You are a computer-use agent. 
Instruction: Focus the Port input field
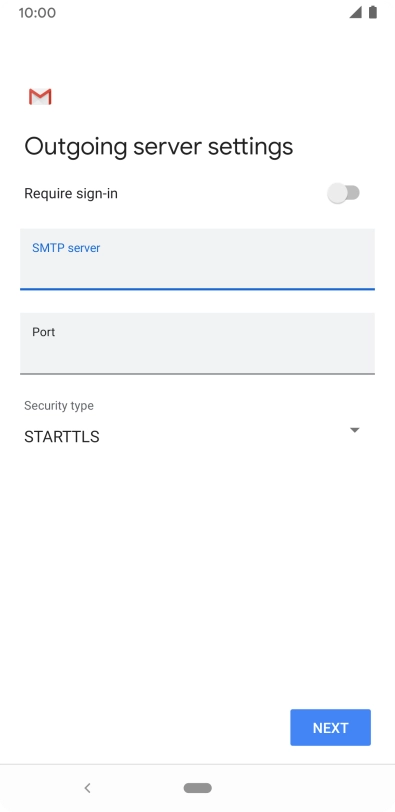pos(197,343)
